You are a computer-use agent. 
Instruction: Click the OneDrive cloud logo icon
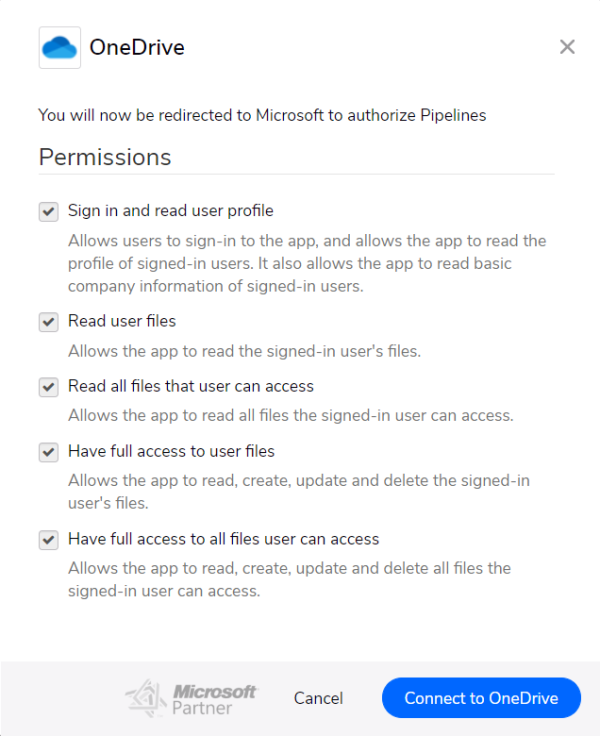coord(60,47)
